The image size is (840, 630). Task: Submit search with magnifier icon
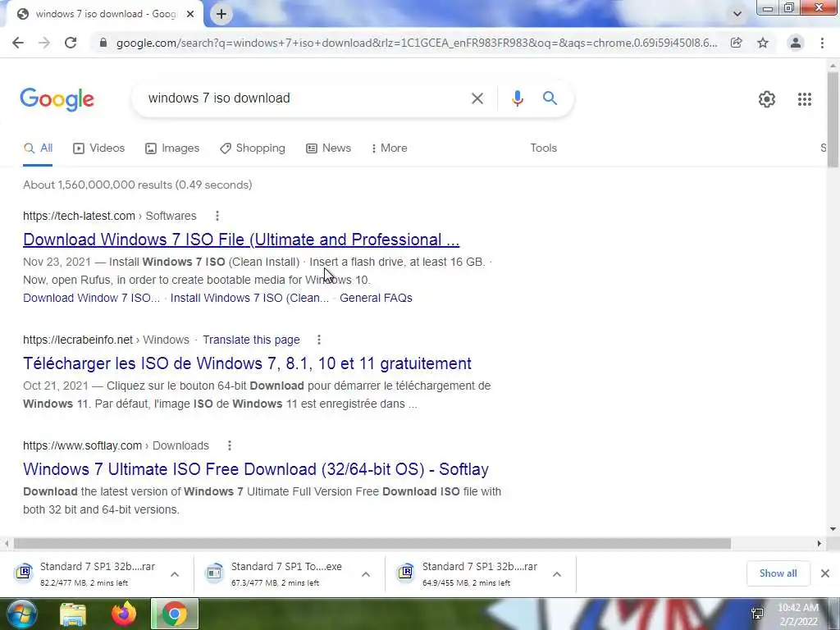pos(550,98)
